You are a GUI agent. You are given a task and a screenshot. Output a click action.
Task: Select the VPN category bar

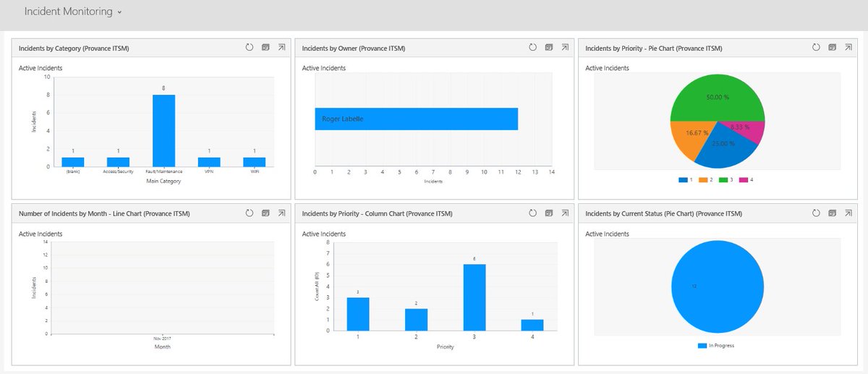(x=209, y=162)
